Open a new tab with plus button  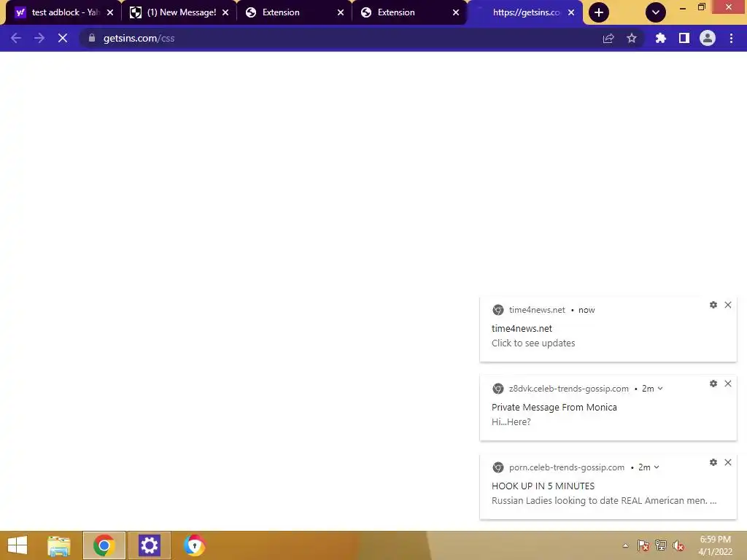pyautogui.click(x=599, y=12)
